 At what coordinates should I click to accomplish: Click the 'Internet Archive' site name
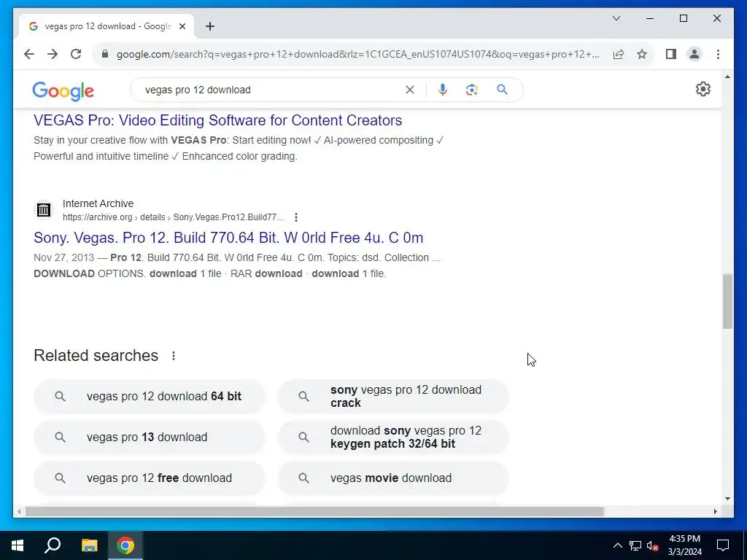(x=98, y=203)
